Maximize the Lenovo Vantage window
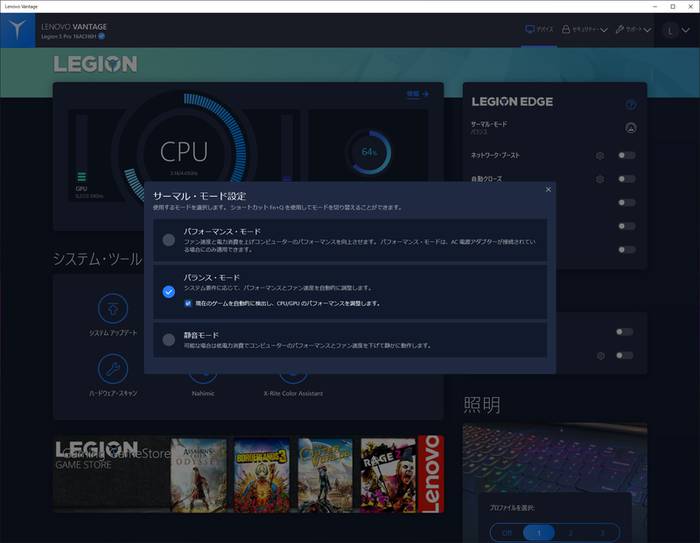The height and width of the screenshot is (543, 700). (673, 6)
